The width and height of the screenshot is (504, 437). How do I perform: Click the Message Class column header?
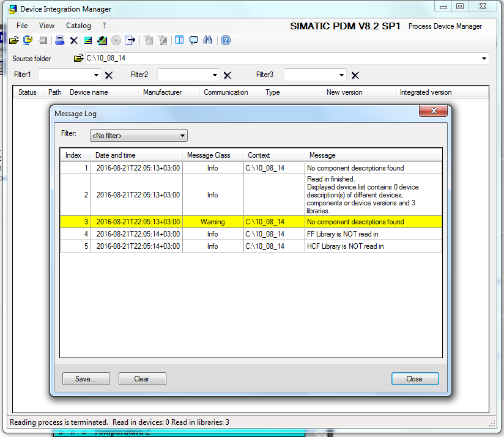click(x=213, y=155)
